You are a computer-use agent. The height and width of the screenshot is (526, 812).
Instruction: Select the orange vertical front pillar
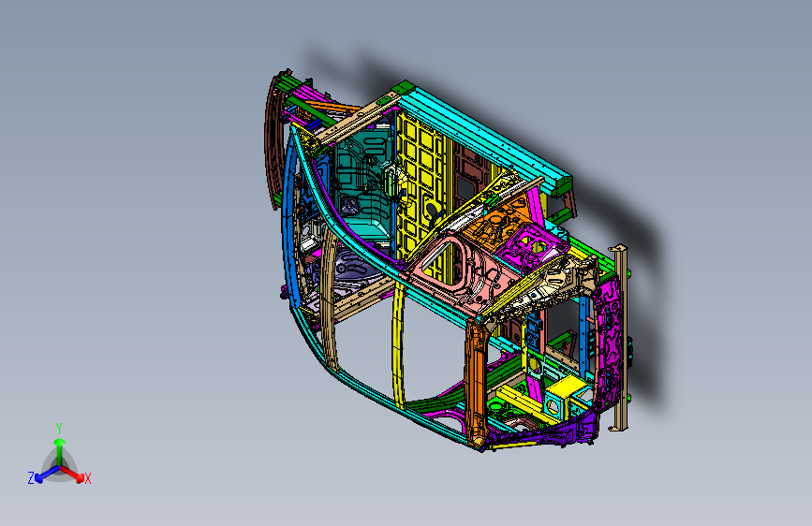pos(477,382)
